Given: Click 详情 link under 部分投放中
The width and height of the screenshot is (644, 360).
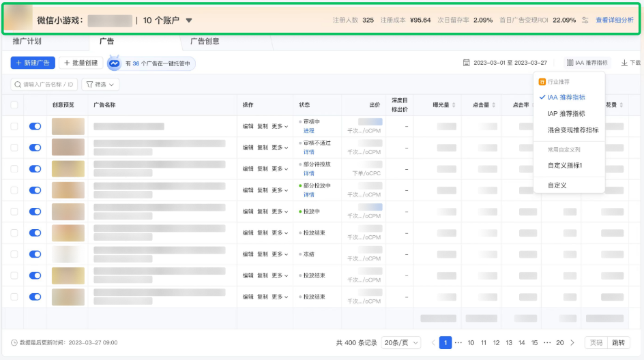Looking at the screenshot, I should (x=309, y=194).
